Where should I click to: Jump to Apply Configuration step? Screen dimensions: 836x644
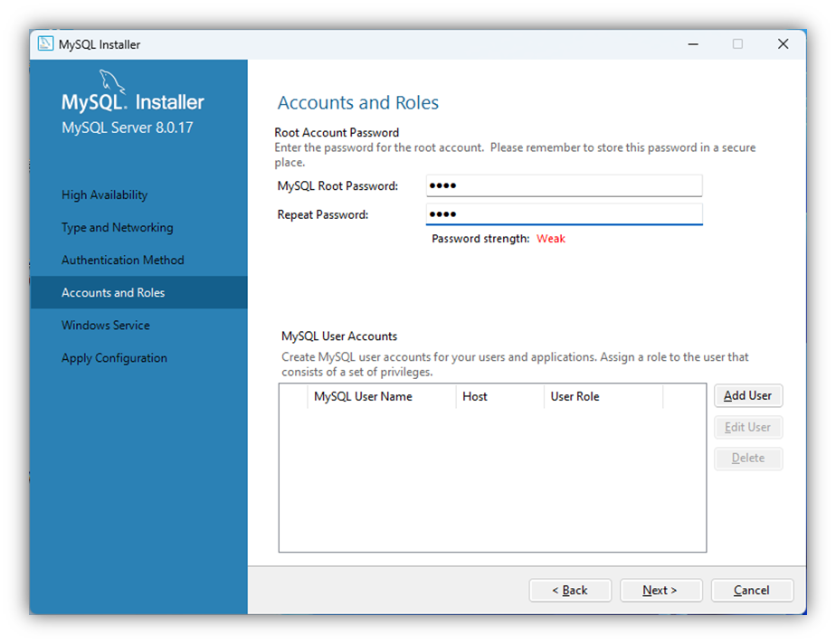(x=114, y=358)
